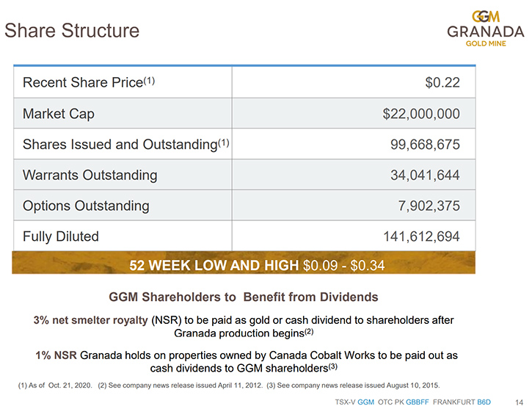Select the 34,041,644 warrants value
The width and height of the screenshot is (532, 409).
tap(425, 175)
